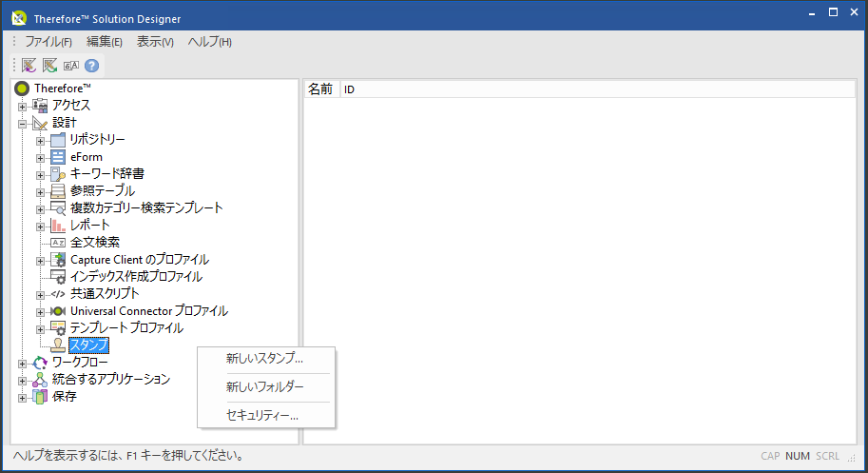Click the Universal Connector icon
This screenshot has width=868, height=473.
tap(58, 311)
